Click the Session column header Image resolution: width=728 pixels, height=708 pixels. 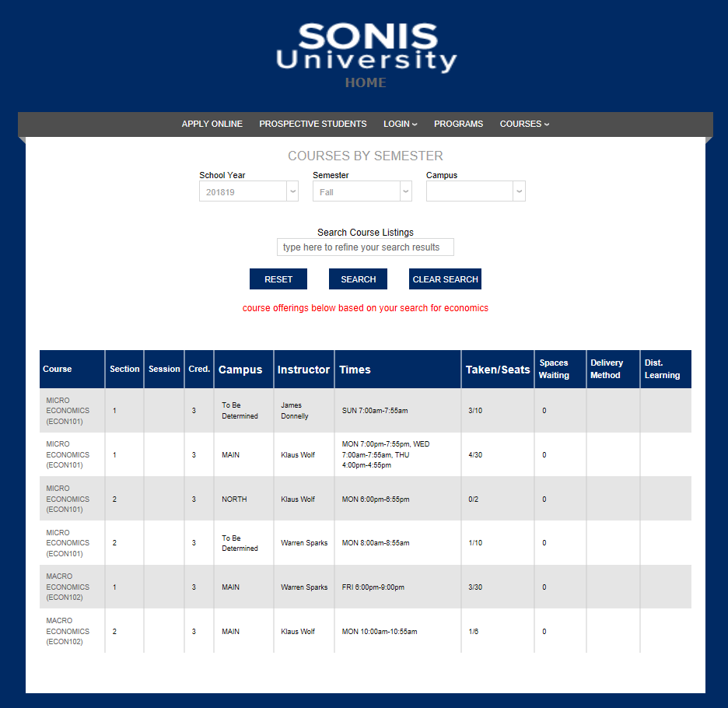[164, 369]
